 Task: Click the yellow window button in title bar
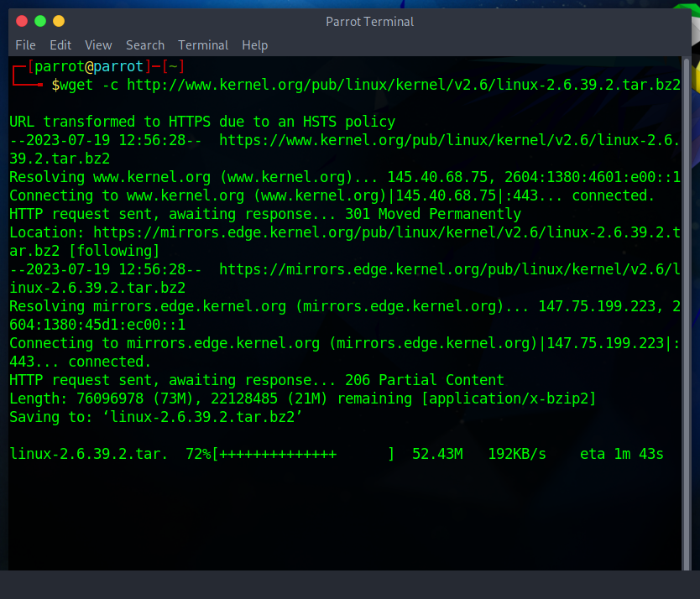(58, 21)
